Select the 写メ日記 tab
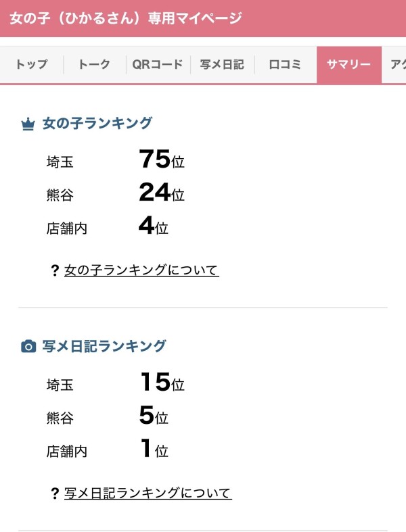 (222, 65)
